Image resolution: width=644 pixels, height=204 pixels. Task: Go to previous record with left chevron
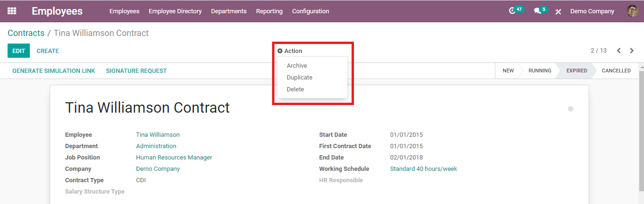coord(618,51)
